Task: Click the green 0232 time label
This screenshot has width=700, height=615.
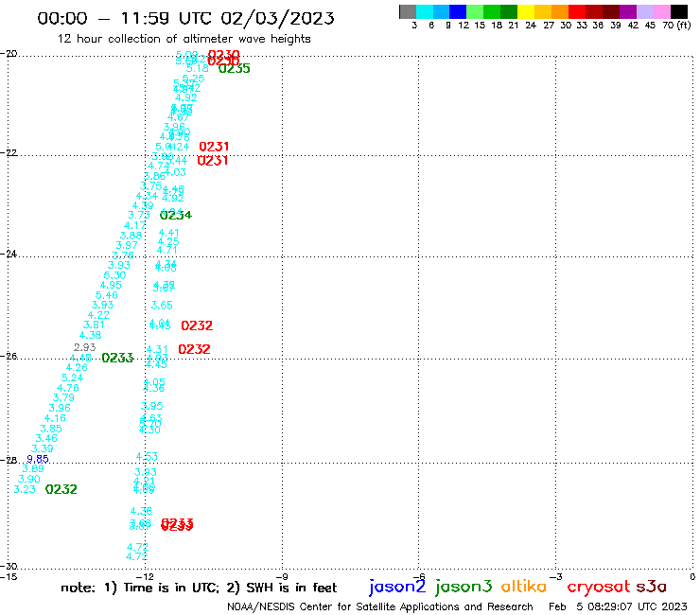Action: click(x=61, y=489)
